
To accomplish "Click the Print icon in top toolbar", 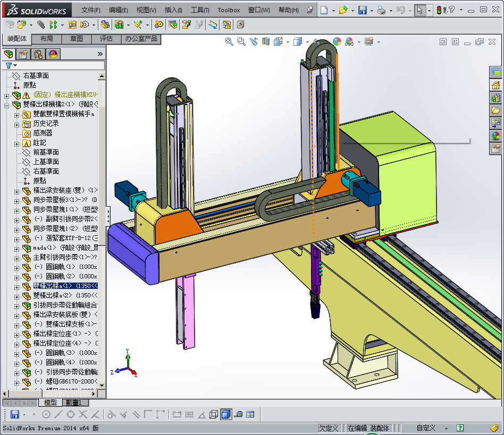I will 381,10.
